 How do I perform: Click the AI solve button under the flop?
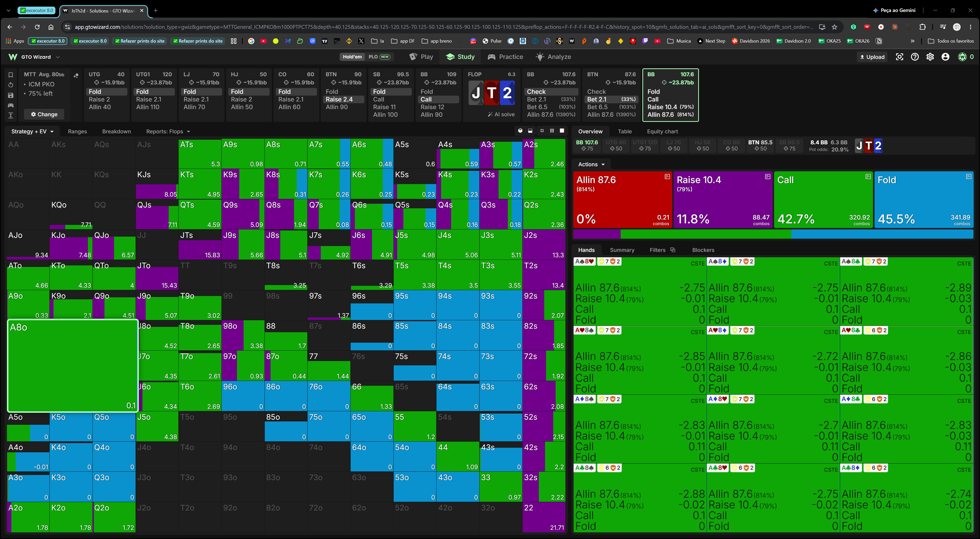coord(501,114)
